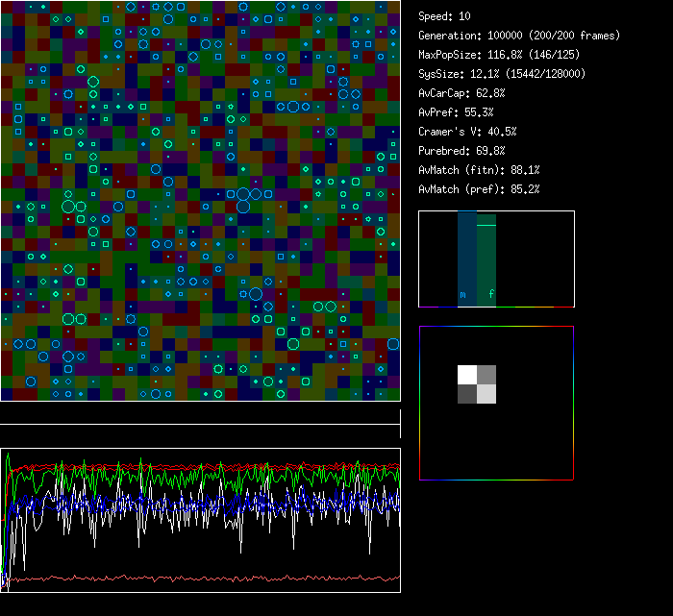Click the Speed: 10 readout
Image resolution: width=673 pixels, height=616 pixels.
coord(444,16)
